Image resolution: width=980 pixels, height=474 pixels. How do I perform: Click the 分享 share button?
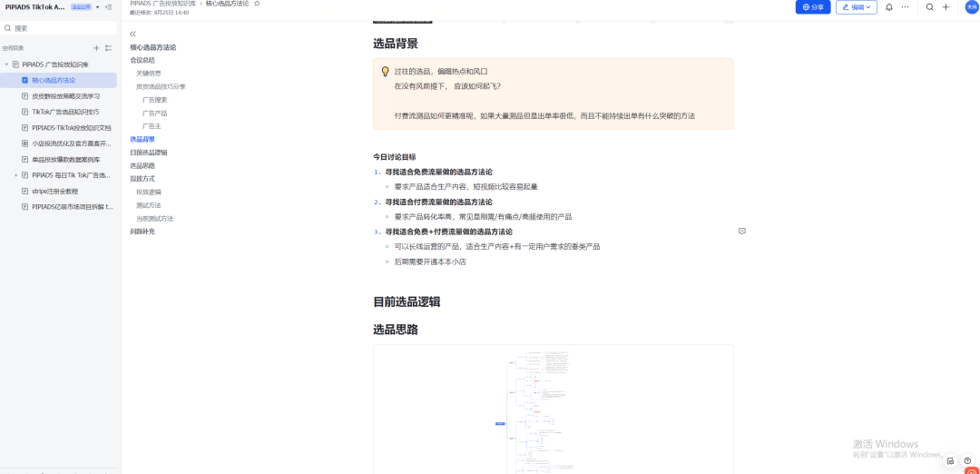pos(812,7)
